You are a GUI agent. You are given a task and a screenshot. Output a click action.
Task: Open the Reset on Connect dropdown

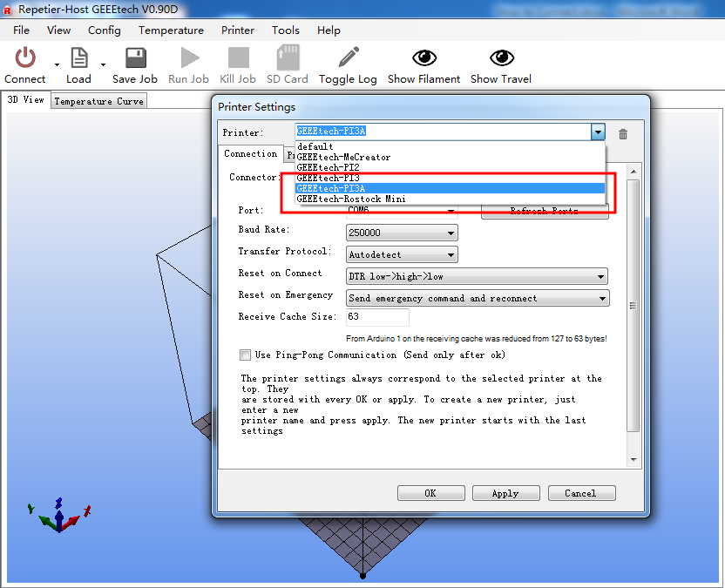point(477,276)
